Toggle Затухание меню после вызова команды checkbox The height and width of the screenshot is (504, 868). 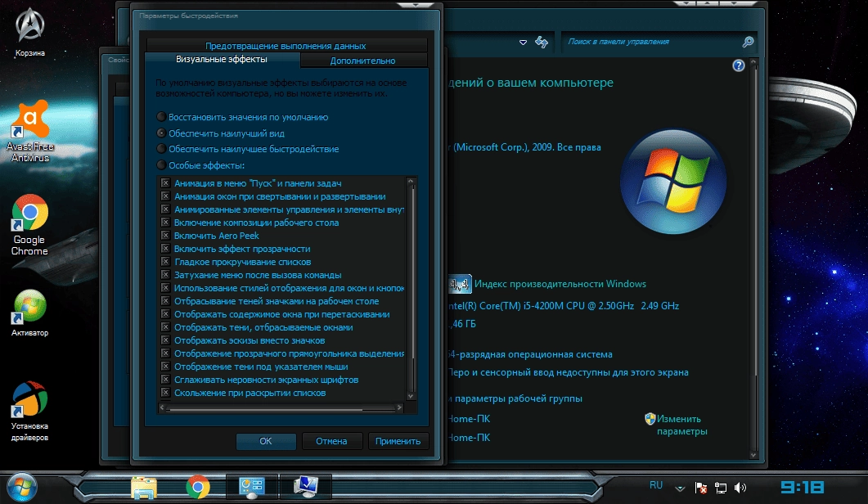tap(165, 275)
